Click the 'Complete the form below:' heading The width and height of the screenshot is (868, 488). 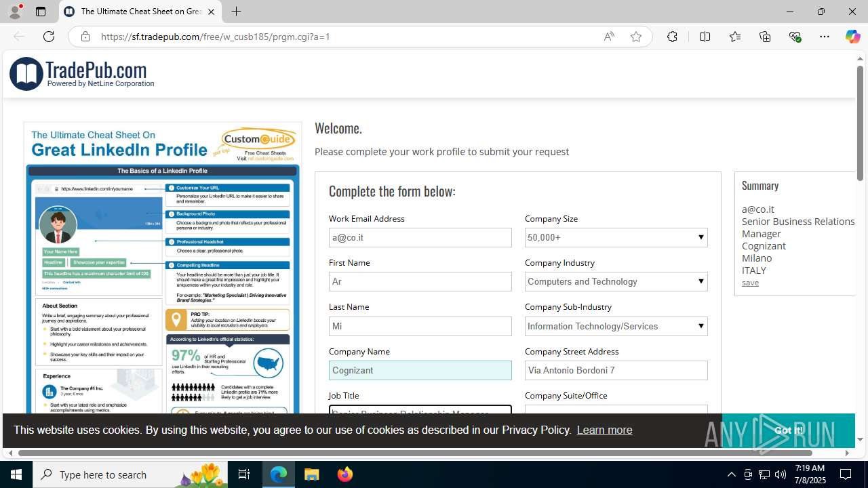click(392, 191)
